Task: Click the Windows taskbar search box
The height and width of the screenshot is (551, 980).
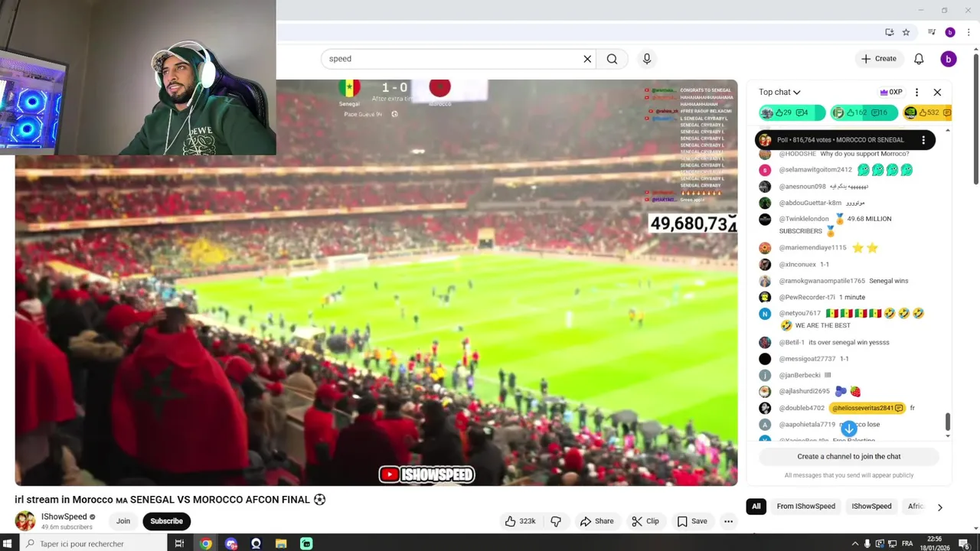Action: coord(92,543)
